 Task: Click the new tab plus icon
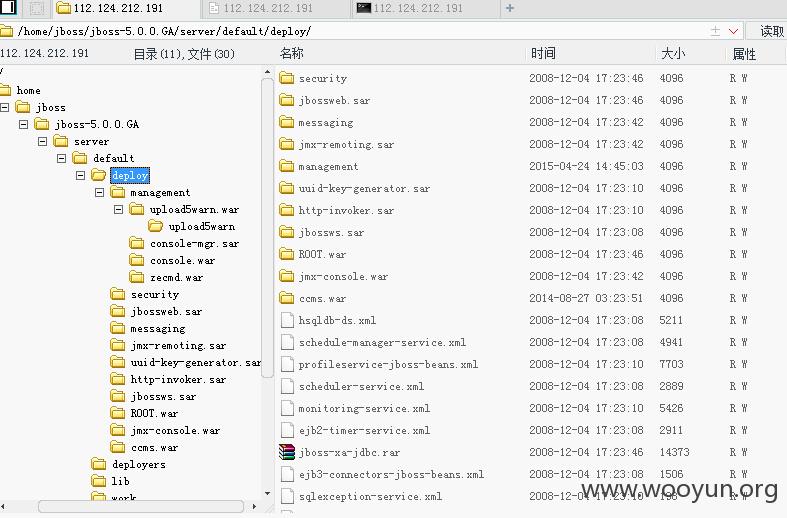point(510,8)
